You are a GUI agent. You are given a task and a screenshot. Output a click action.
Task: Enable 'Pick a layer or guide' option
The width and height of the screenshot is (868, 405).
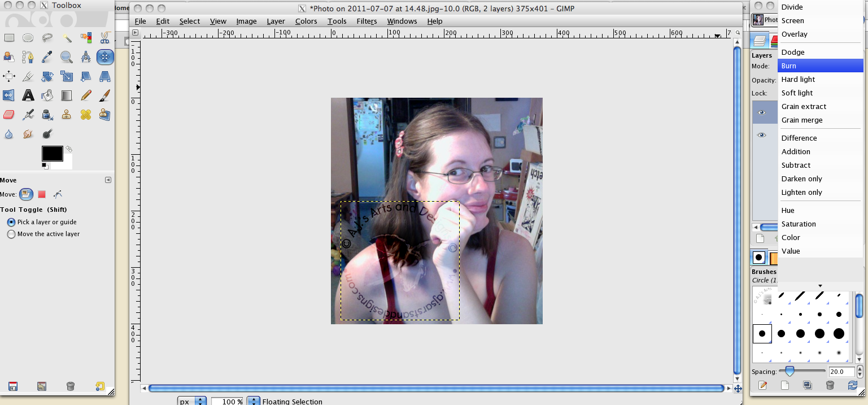point(11,222)
